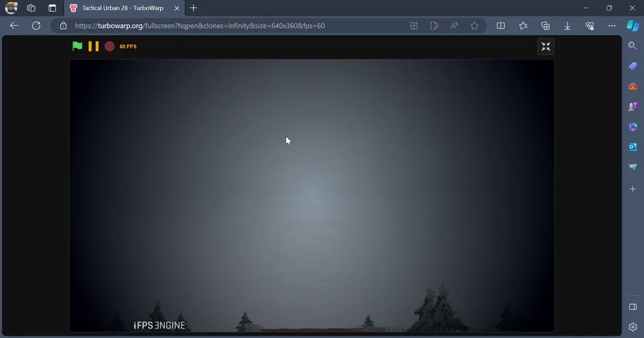Image resolution: width=644 pixels, height=338 pixels.
Task: Open Browser essentials heart icon
Action: pos(590,26)
